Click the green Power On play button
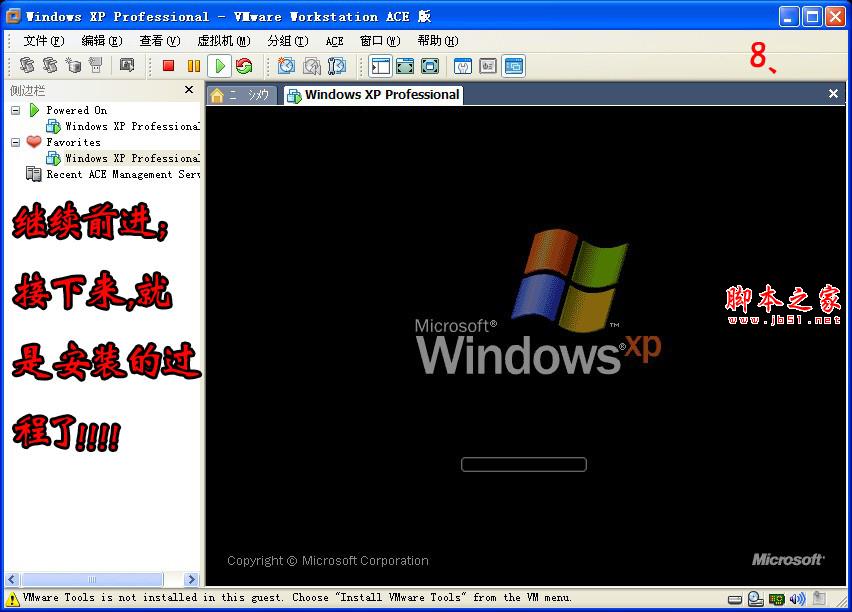 tap(220, 66)
